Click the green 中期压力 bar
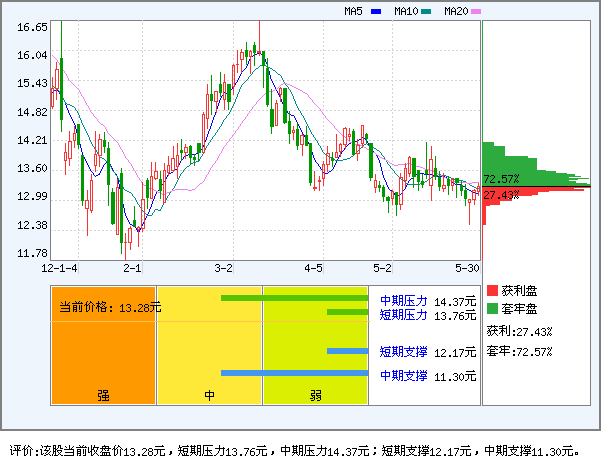 [x=294, y=298]
